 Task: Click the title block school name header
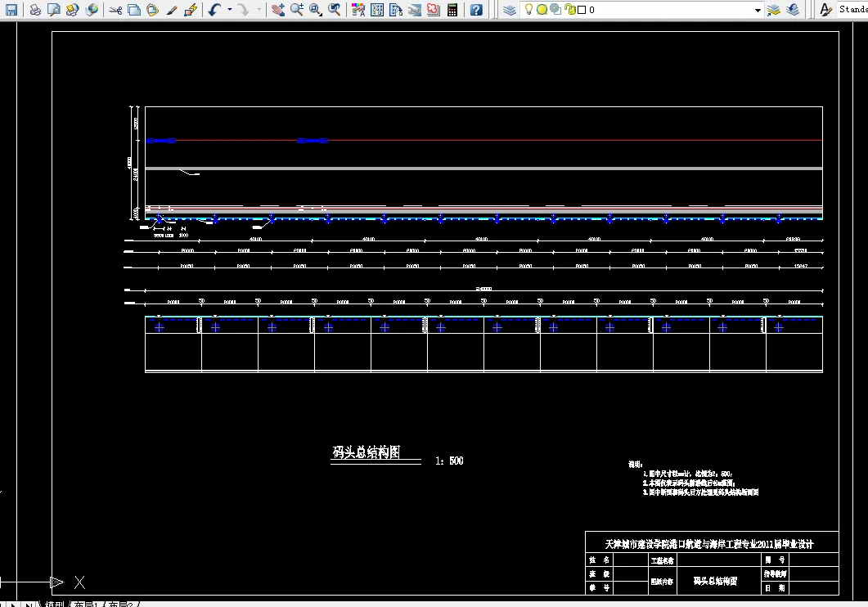tap(709, 544)
